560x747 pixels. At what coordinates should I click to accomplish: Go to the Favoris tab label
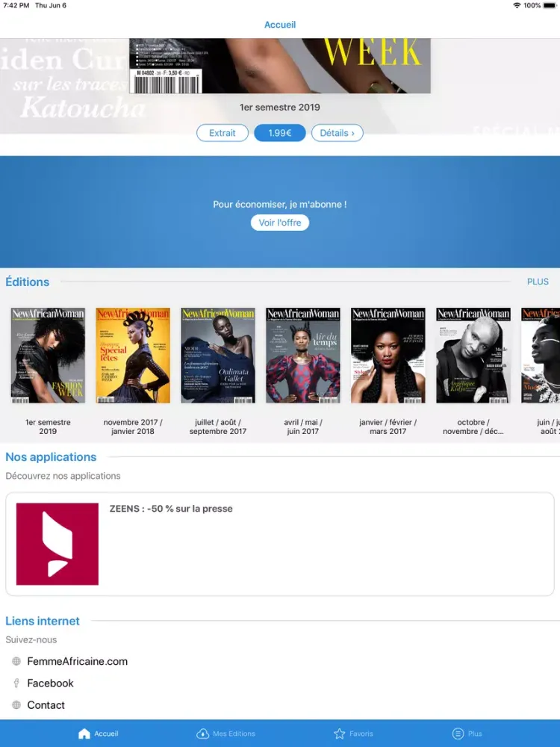tap(361, 734)
